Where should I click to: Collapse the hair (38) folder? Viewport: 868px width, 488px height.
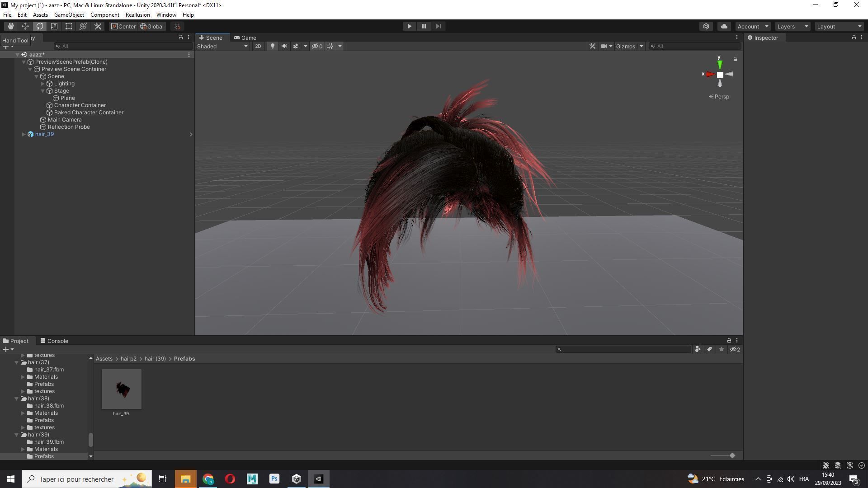point(17,399)
